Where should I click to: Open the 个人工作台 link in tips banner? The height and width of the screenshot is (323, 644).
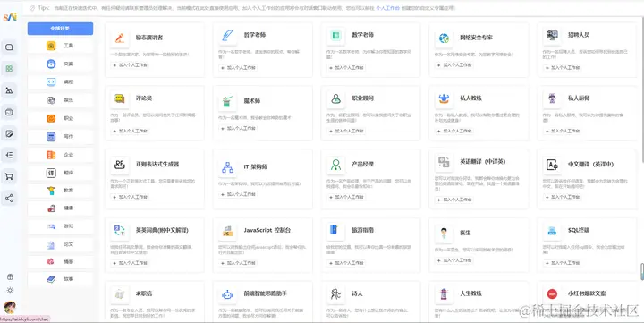[x=387, y=8]
